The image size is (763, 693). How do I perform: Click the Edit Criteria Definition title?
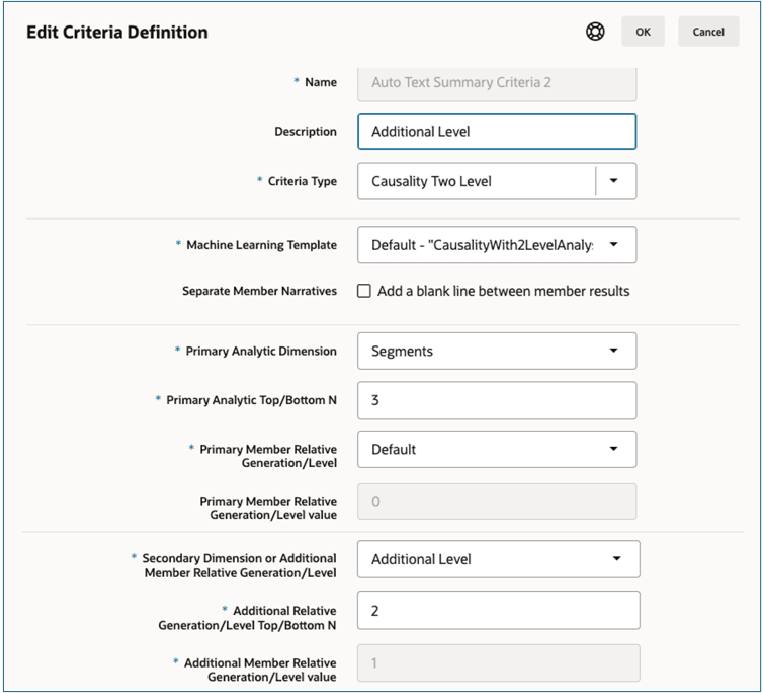click(117, 32)
